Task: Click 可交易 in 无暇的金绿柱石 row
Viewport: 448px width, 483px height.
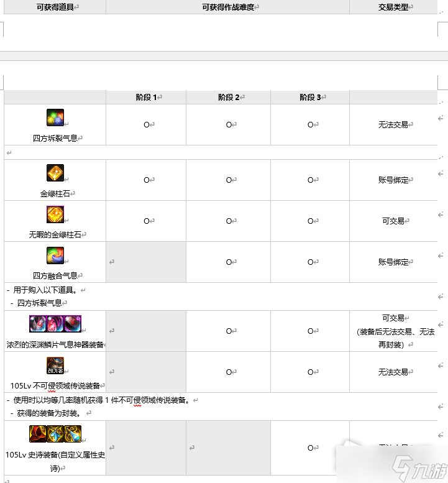Action: [x=393, y=221]
